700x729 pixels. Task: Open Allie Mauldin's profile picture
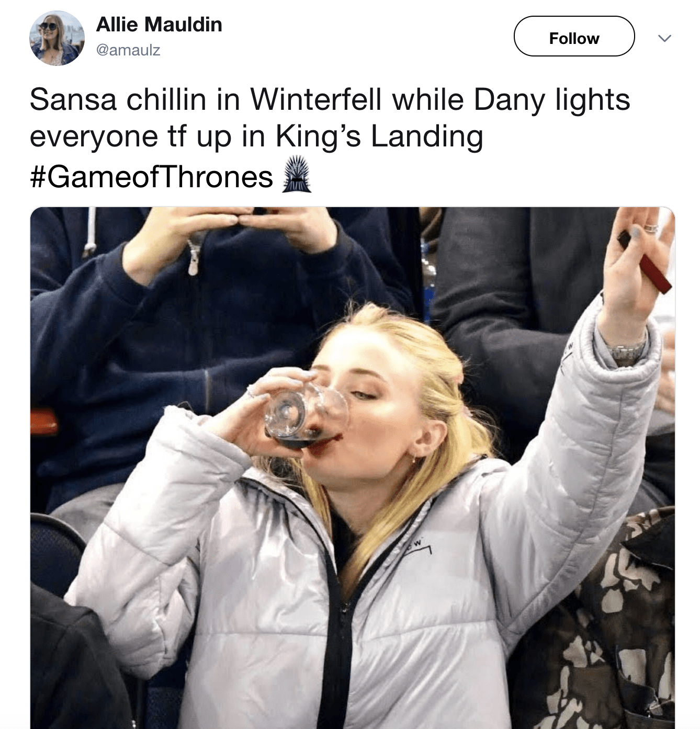coord(57,38)
